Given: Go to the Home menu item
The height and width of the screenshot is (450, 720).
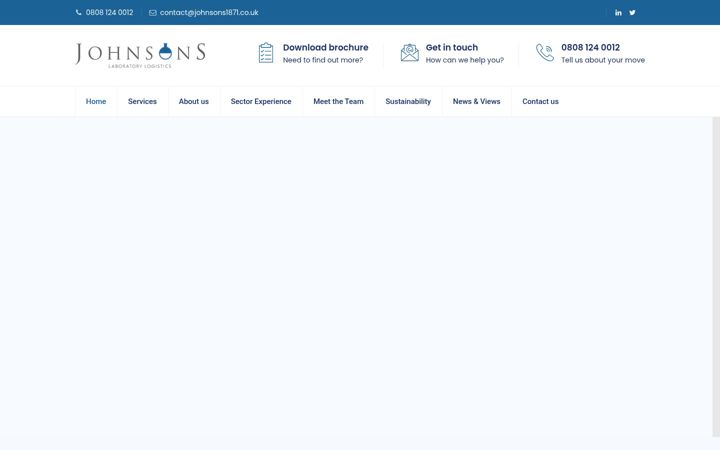Looking at the screenshot, I should tap(96, 101).
